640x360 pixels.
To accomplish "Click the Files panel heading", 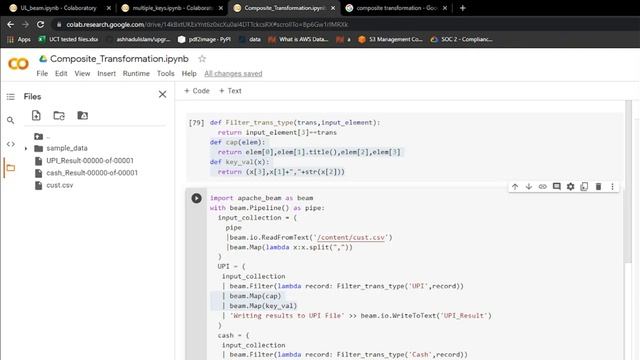I will (x=32, y=97).
